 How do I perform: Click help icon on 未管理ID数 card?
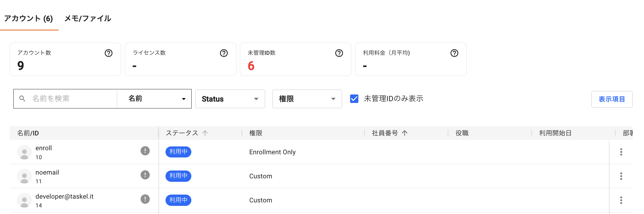(339, 53)
